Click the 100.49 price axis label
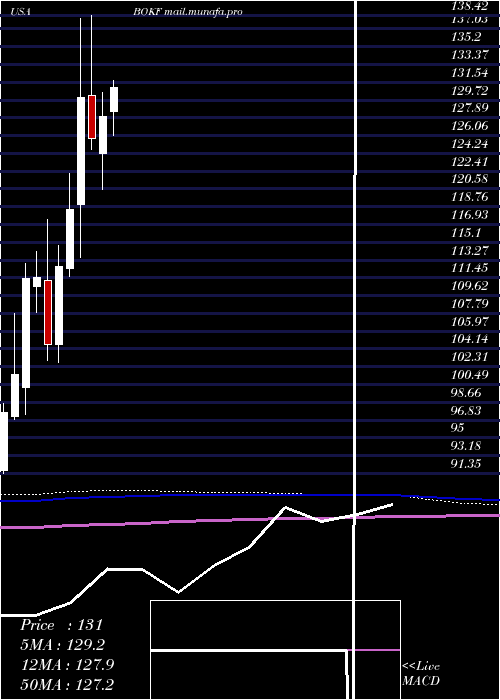Viewport: 500px width, 700px height. tap(470, 375)
